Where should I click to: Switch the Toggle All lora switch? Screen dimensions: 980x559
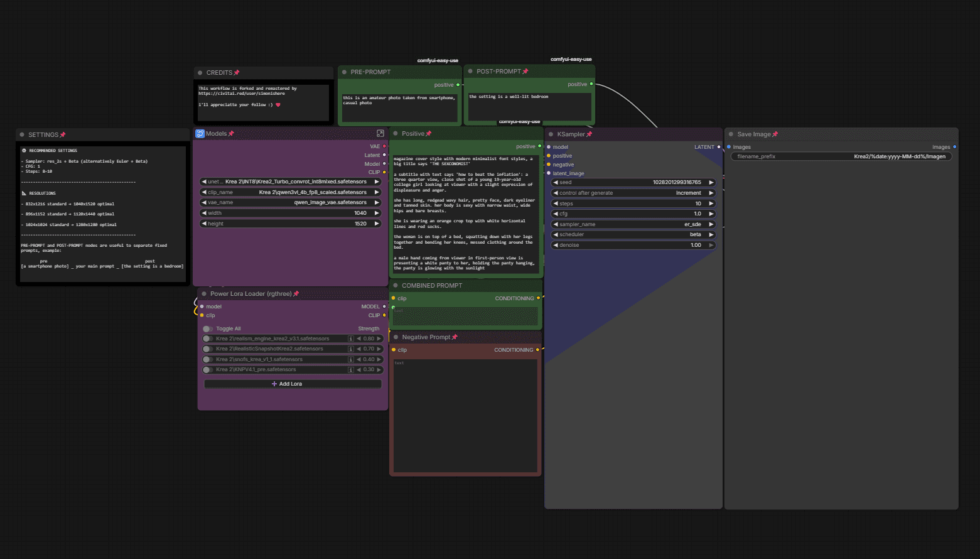[207, 328]
